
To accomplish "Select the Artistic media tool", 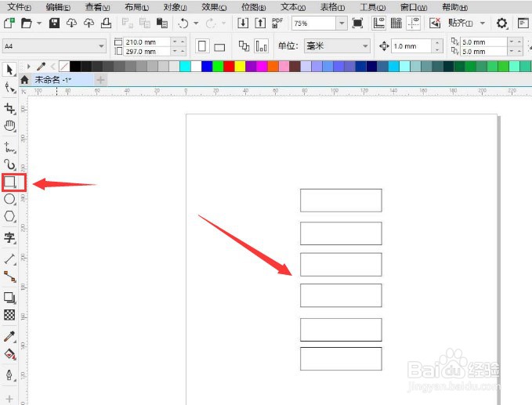I will (9, 165).
